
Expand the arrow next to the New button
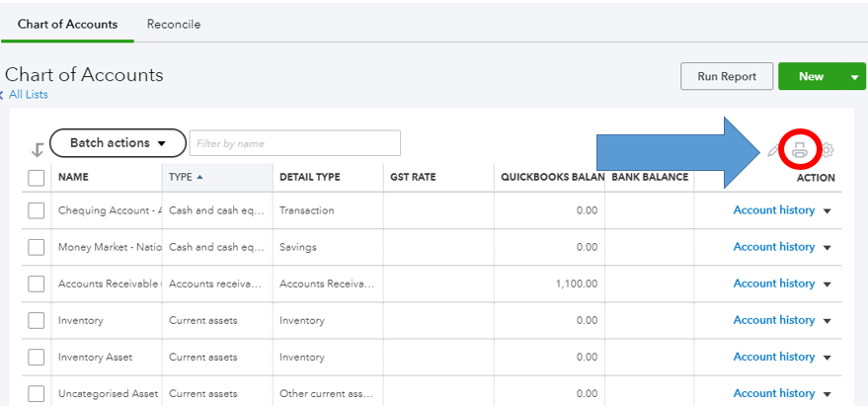(x=854, y=77)
